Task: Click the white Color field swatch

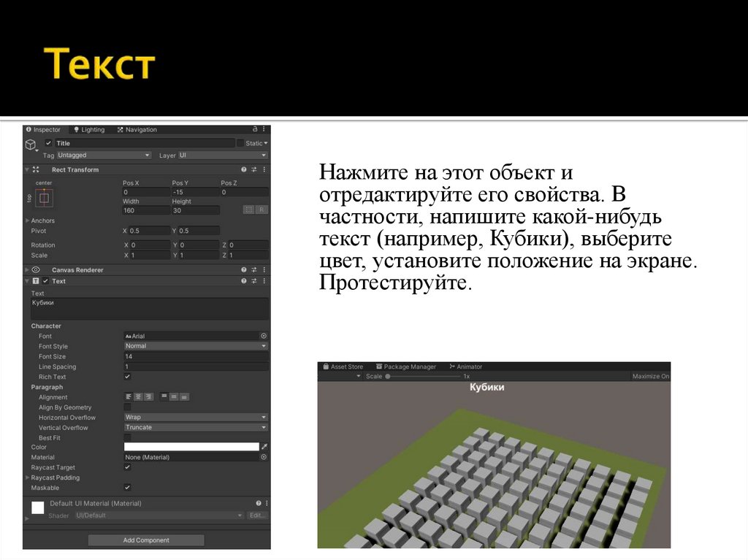Action: 191,447
